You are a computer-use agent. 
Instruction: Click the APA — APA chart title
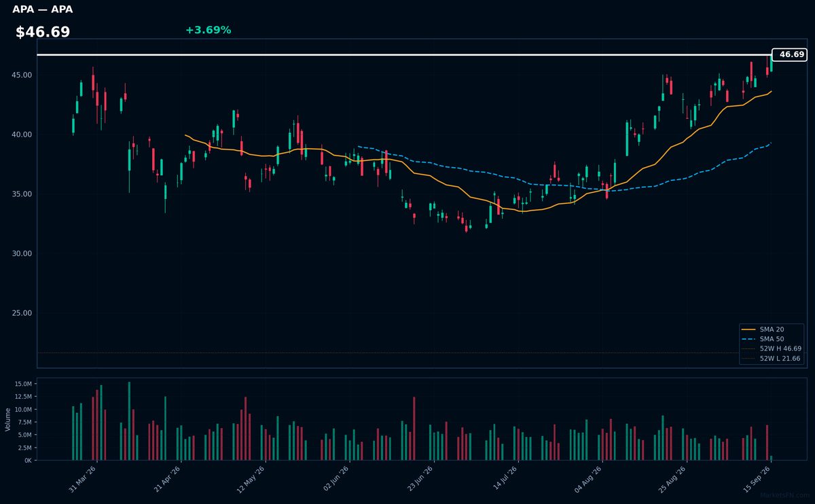point(42,10)
